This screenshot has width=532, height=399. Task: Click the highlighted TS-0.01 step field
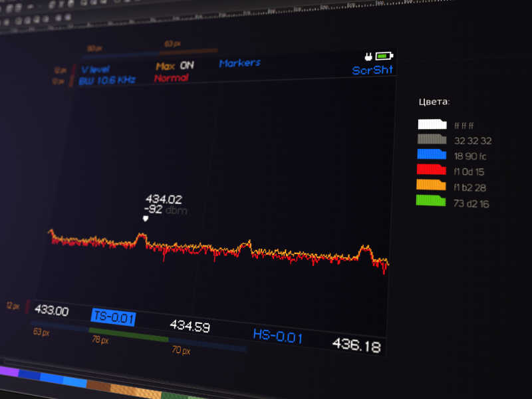(113, 317)
